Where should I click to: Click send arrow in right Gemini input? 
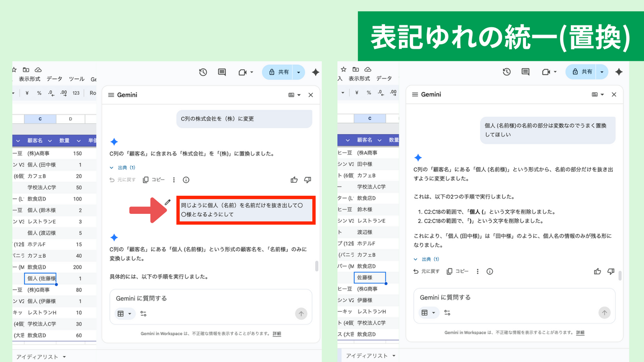tap(604, 313)
